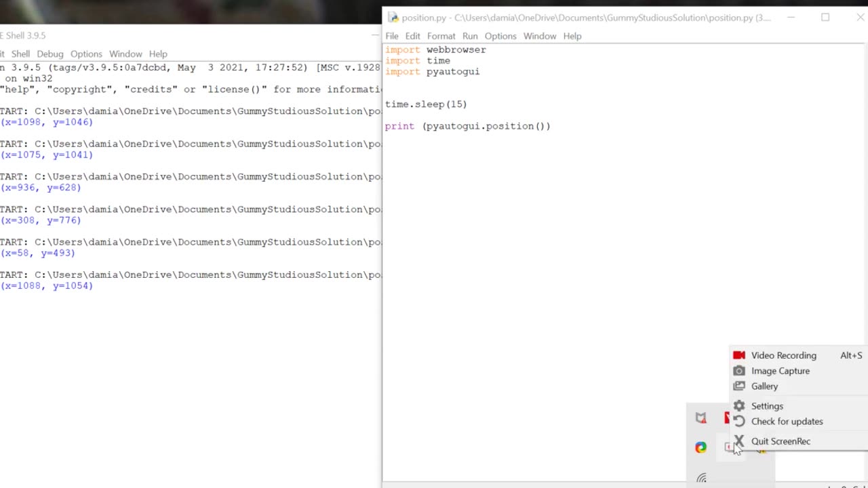
Task: Click the 'print (pyautogui.position())' line
Action: click(468, 126)
